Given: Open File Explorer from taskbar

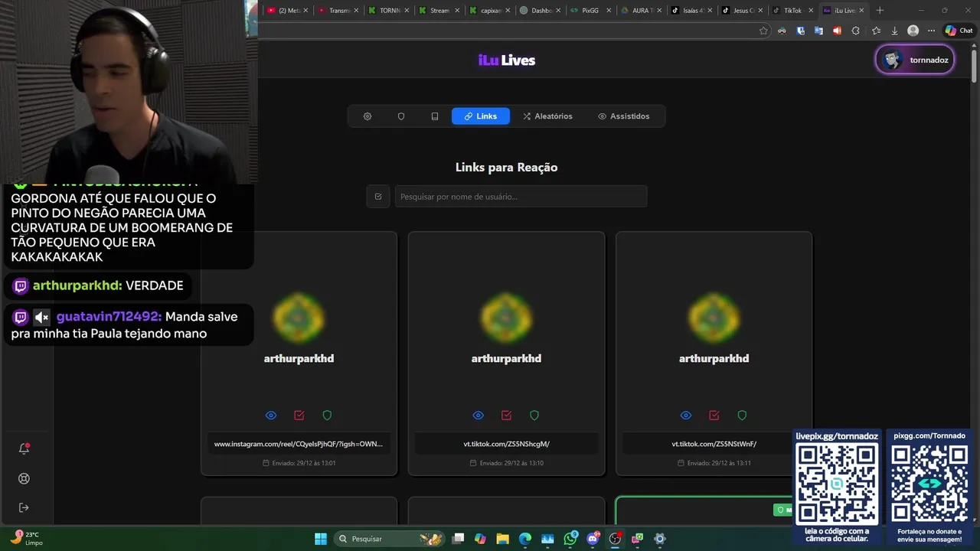Looking at the screenshot, I should 502,539.
